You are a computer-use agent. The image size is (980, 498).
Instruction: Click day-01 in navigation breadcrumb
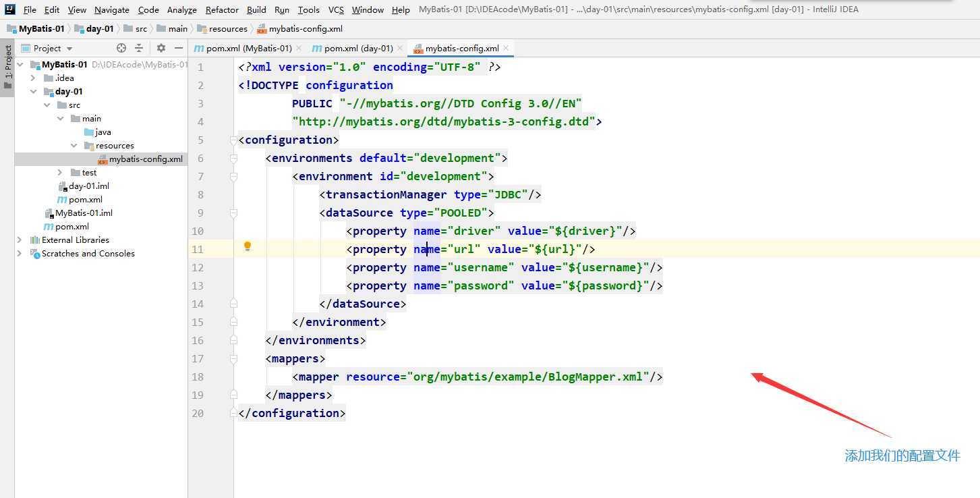(94, 28)
